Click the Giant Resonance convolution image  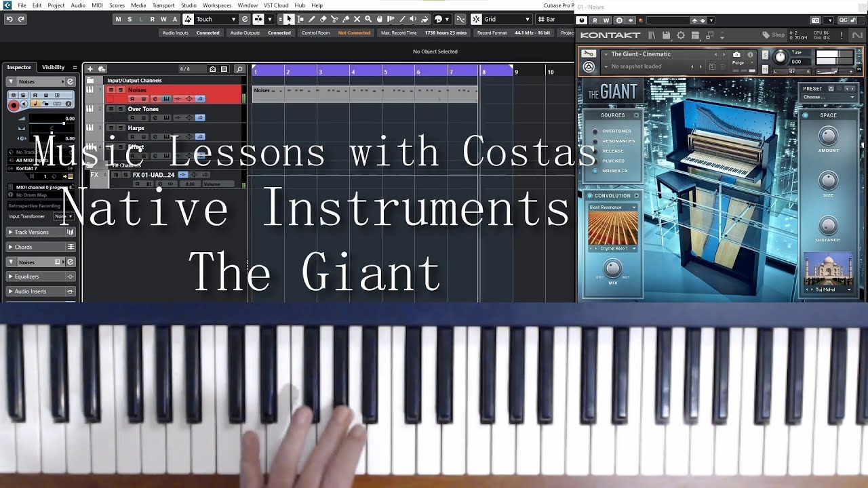click(x=612, y=228)
